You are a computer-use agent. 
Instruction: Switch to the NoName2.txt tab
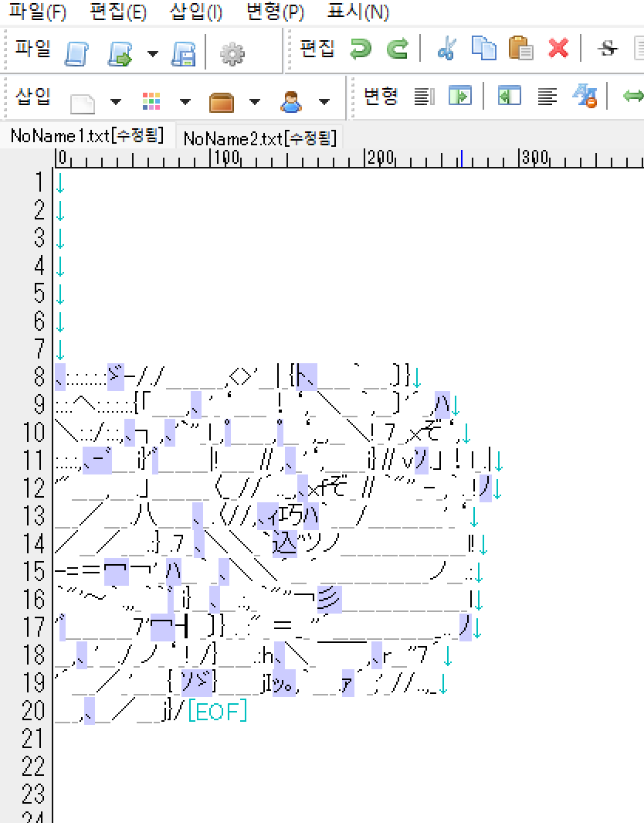[259, 138]
